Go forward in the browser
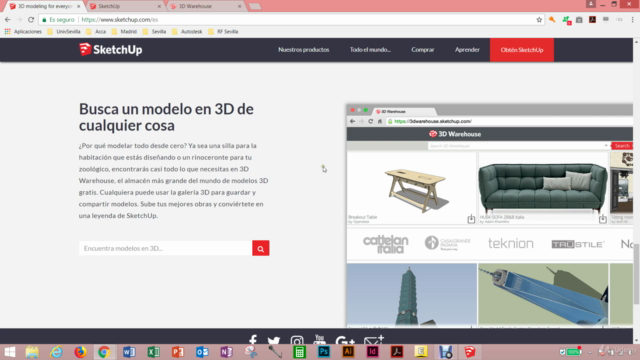The width and height of the screenshot is (640, 360). [x=19, y=20]
